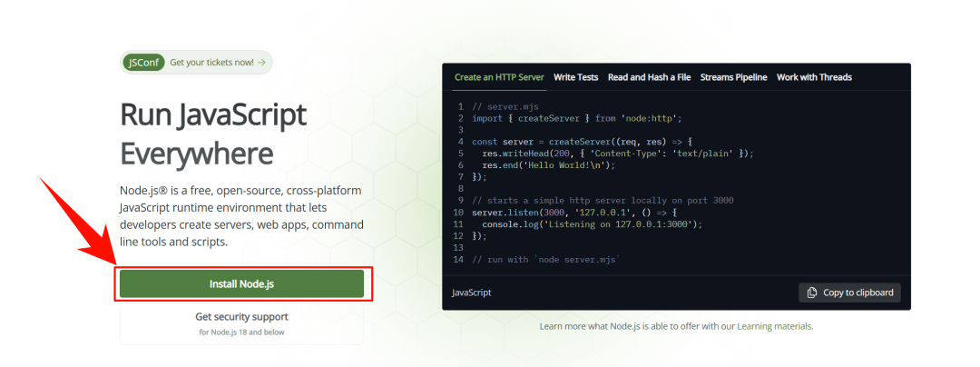Click the JavaScript language label

tap(471, 293)
